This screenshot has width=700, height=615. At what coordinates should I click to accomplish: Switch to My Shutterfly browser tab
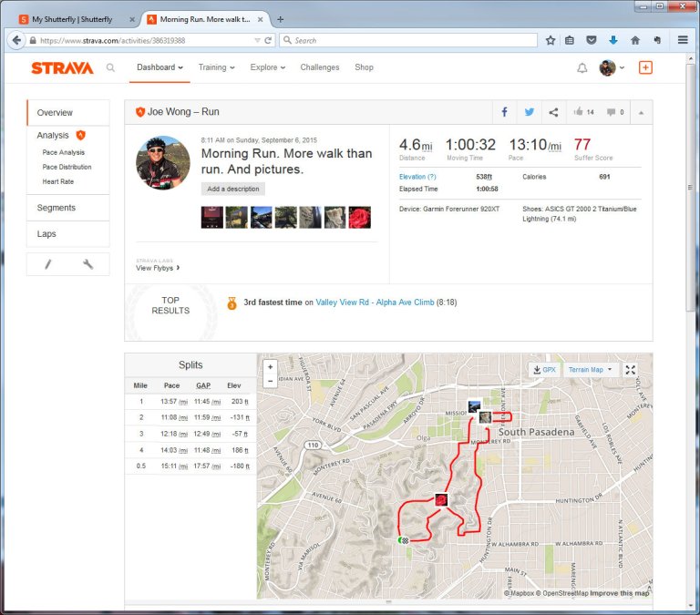click(72, 19)
